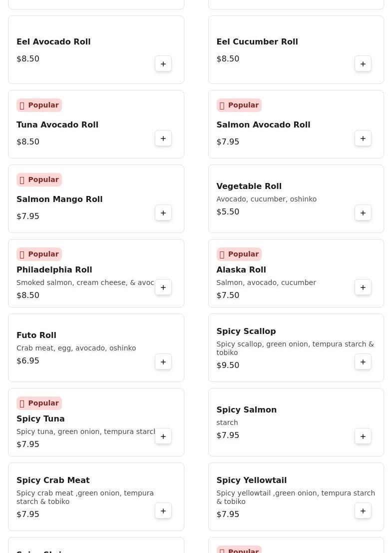Screen dimensions: 392x553
Task: Open the Philadelphia Roll item title
Action: pyautogui.click(x=54, y=270)
